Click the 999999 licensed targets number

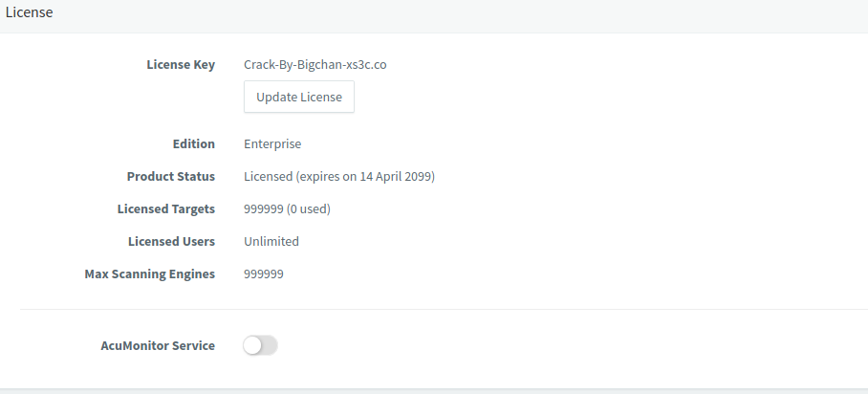point(264,208)
